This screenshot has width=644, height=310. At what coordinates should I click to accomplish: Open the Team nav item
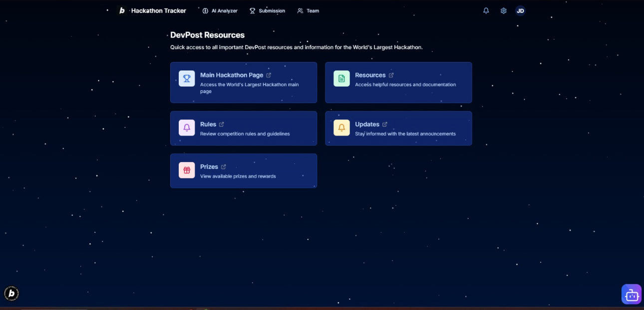pyautogui.click(x=308, y=10)
